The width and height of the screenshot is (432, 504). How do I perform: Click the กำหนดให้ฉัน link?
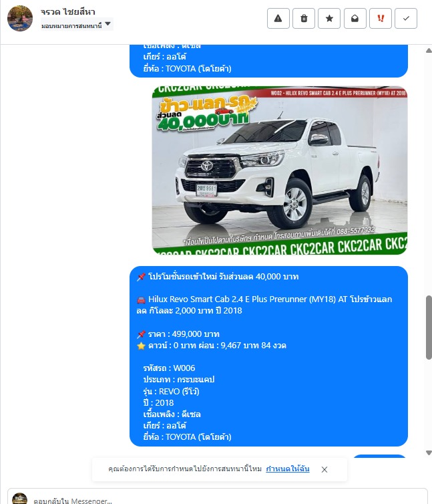click(x=288, y=469)
